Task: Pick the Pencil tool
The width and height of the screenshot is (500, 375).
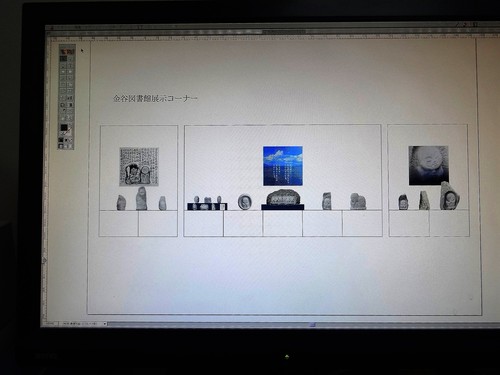Action: [x=70, y=78]
